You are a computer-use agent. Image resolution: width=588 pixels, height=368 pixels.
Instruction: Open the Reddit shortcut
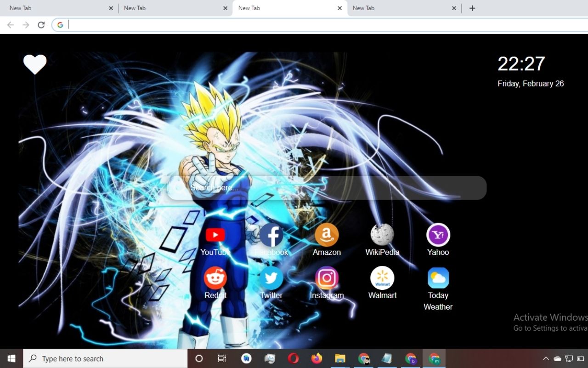(215, 283)
